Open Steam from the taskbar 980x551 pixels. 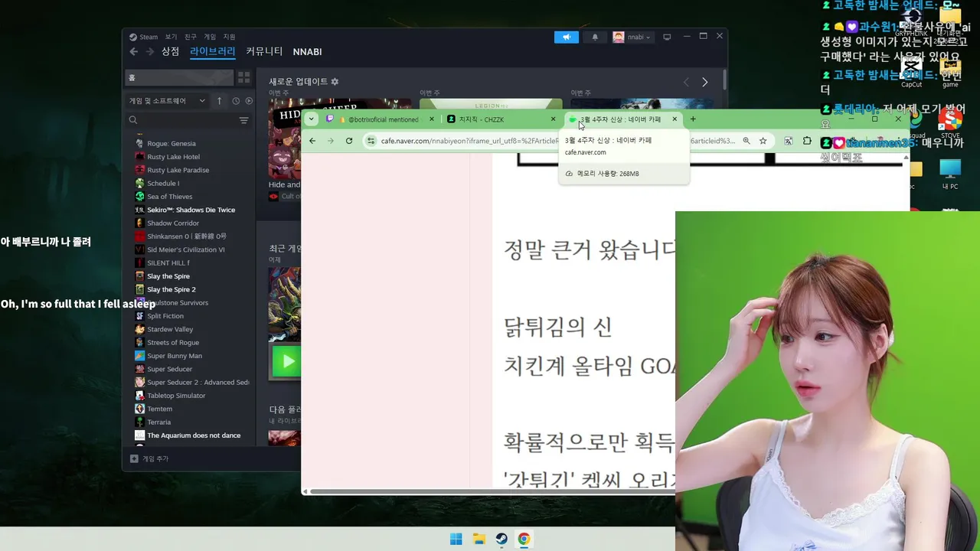(501, 539)
